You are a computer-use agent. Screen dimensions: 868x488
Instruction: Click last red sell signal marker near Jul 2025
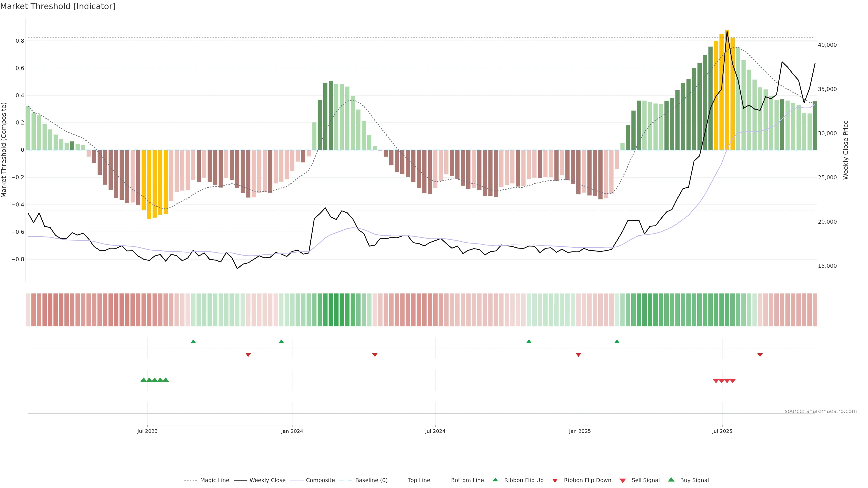click(733, 381)
